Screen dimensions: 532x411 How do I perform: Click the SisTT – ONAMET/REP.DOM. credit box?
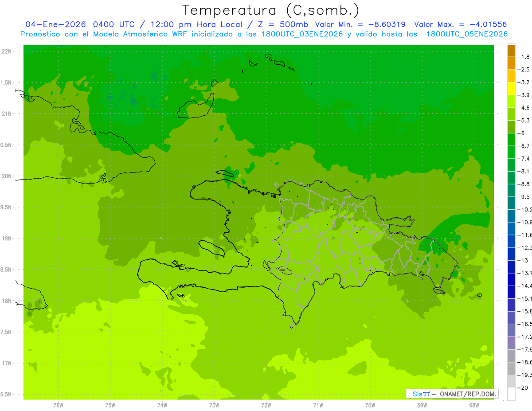pyautogui.click(x=452, y=394)
